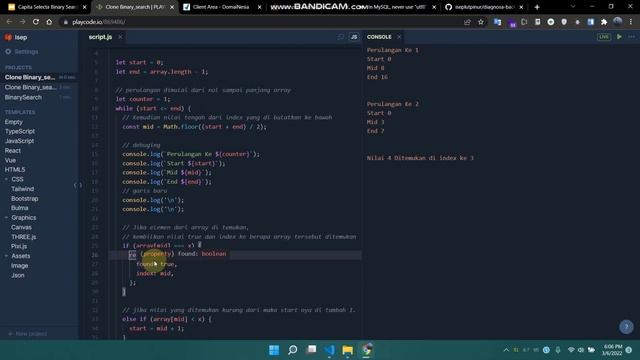The image size is (640, 360).
Task: Select the Vue template
Action: [10, 160]
